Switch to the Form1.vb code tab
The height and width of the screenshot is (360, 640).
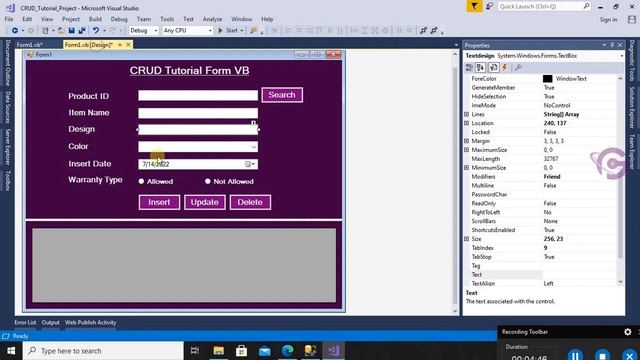click(x=29, y=45)
